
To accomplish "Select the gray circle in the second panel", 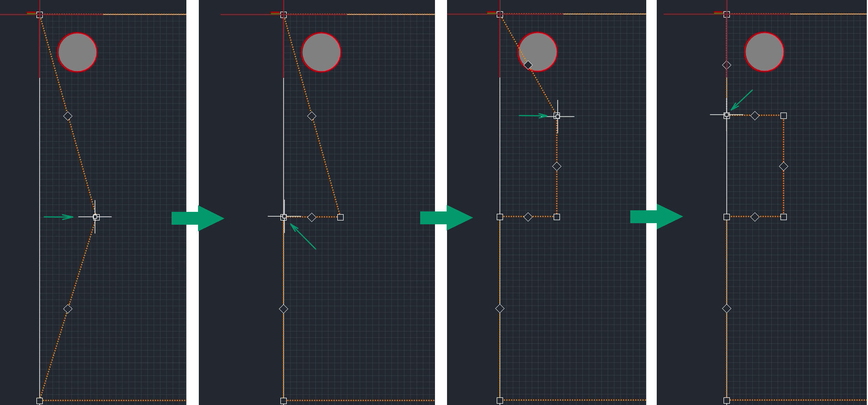I will tap(321, 52).
